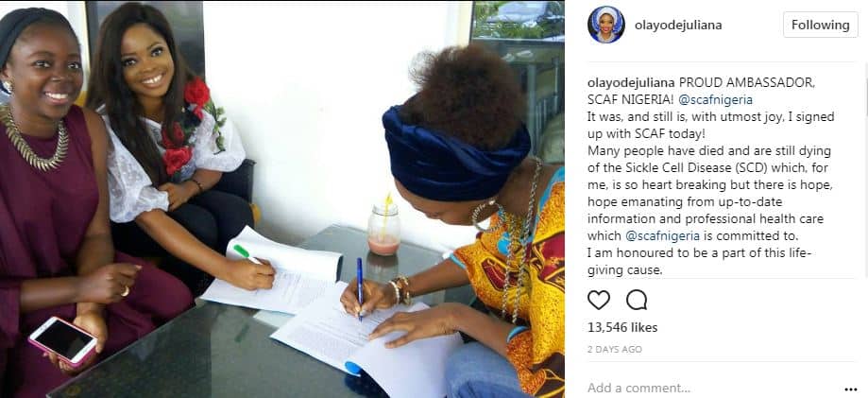This screenshot has height=398, width=868.
Task: Click the green pen in the photo
Action: [247, 254]
